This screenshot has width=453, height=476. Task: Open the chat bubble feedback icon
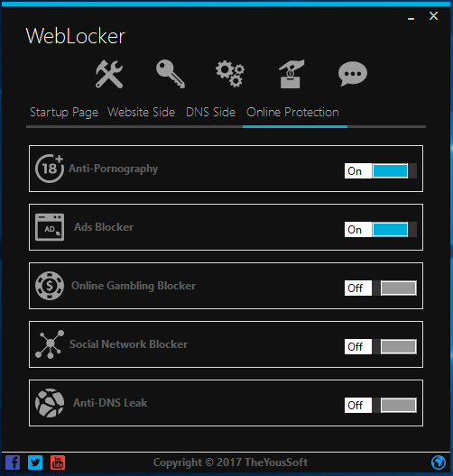pyautogui.click(x=353, y=74)
